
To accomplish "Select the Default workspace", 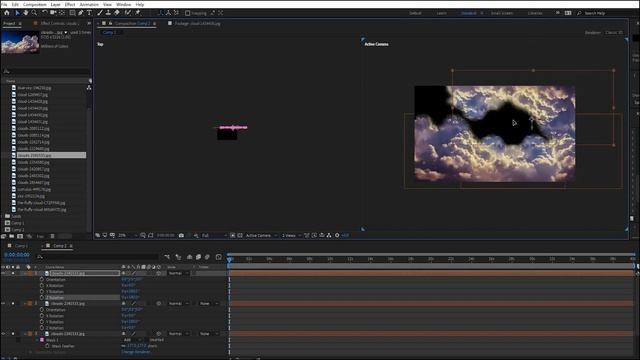I will click(x=415, y=13).
